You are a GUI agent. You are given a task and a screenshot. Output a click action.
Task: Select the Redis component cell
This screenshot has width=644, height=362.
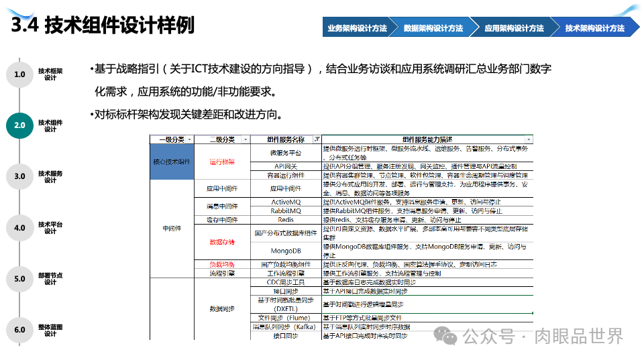286,220
